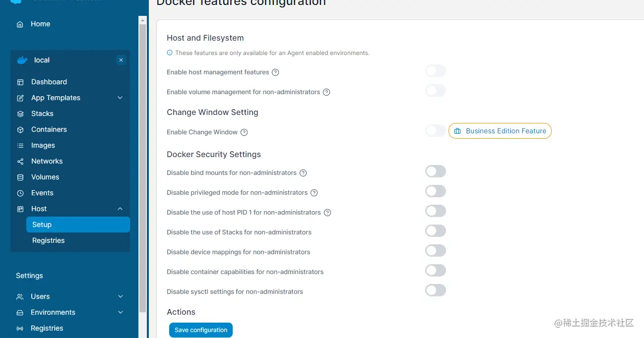
Task: Expand the Users settings chevron
Action: (x=120, y=297)
